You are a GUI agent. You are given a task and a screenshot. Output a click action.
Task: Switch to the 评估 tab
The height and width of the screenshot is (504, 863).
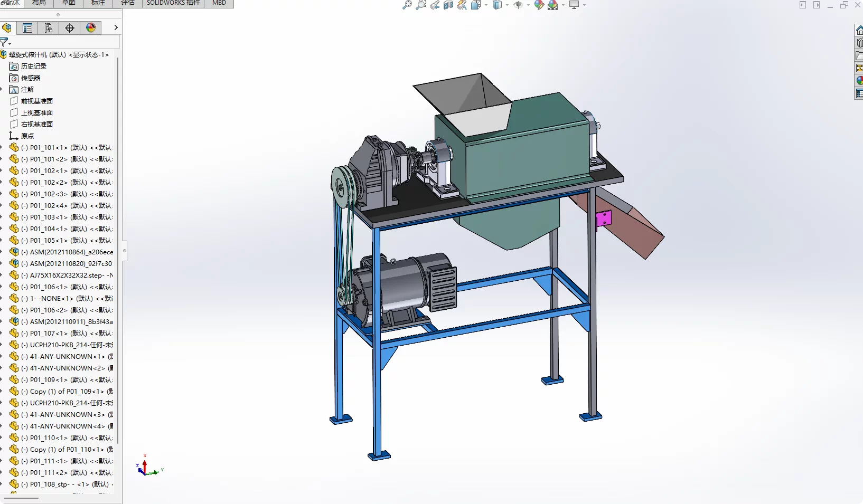tap(128, 3)
